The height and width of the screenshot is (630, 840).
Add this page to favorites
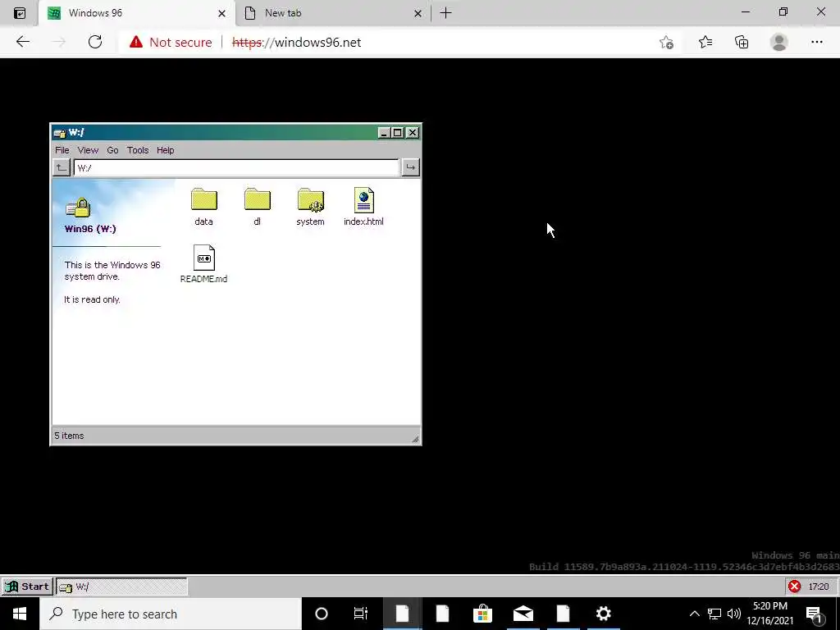pyautogui.click(x=666, y=42)
